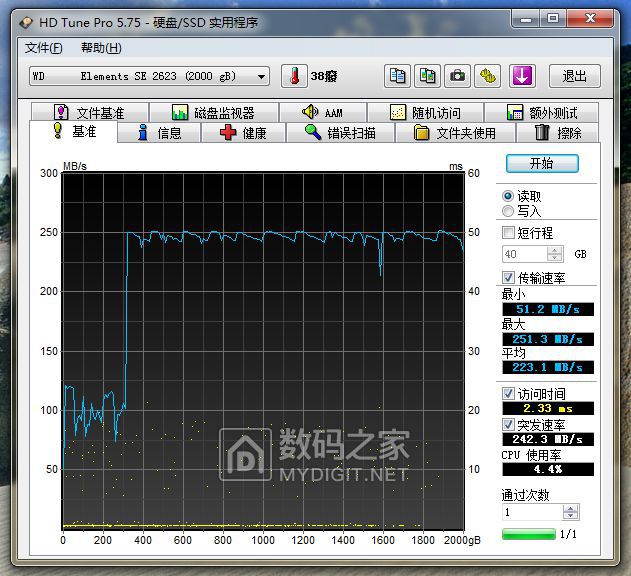Image resolution: width=631 pixels, height=576 pixels.
Task: Click the 4.4% CPU usage value
Action: (x=548, y=469)
